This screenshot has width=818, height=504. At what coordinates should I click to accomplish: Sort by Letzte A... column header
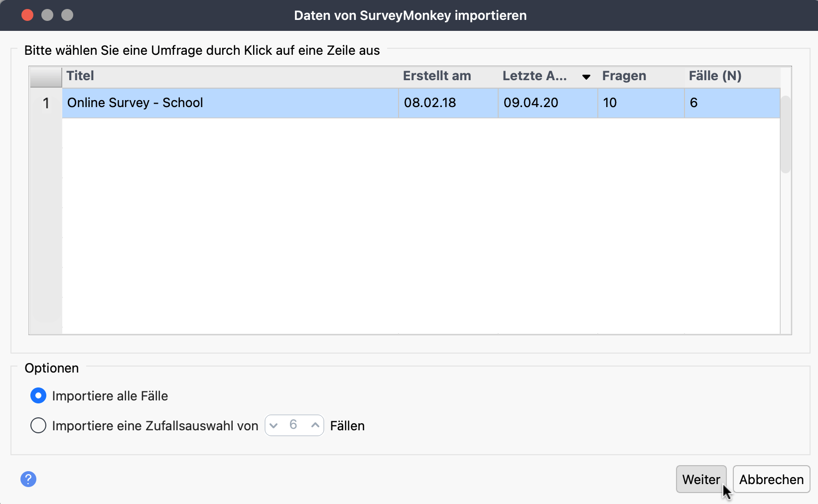[548, 77]
